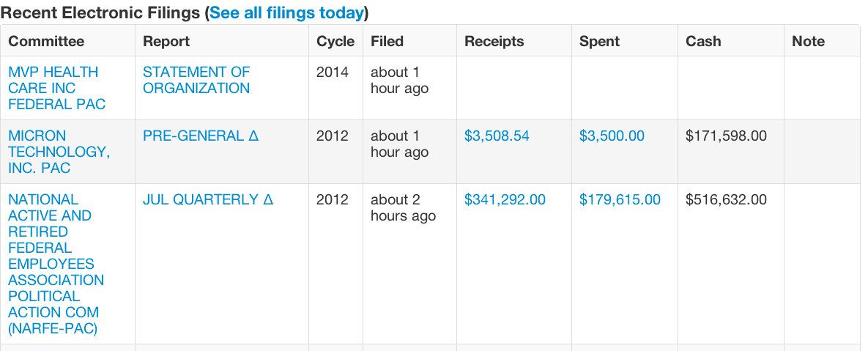Screen dimensions: 868x351
Task: Click the Receipts column header
Action: [x=494, y=41]
